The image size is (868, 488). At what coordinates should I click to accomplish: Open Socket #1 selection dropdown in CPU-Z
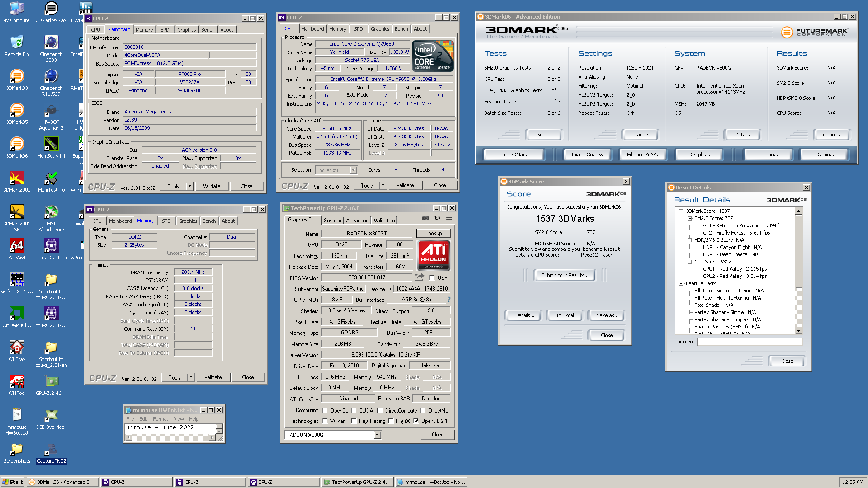(x=354, y=170)
